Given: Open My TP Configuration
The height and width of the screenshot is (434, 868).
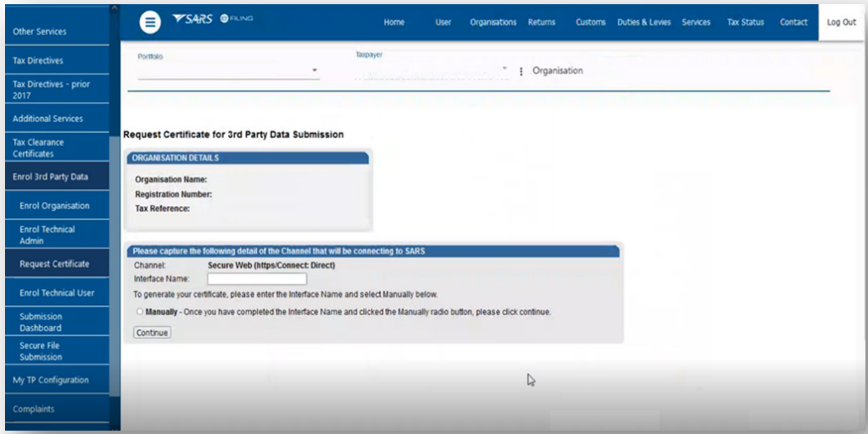Looking at the screenshot, I should 57,380.
